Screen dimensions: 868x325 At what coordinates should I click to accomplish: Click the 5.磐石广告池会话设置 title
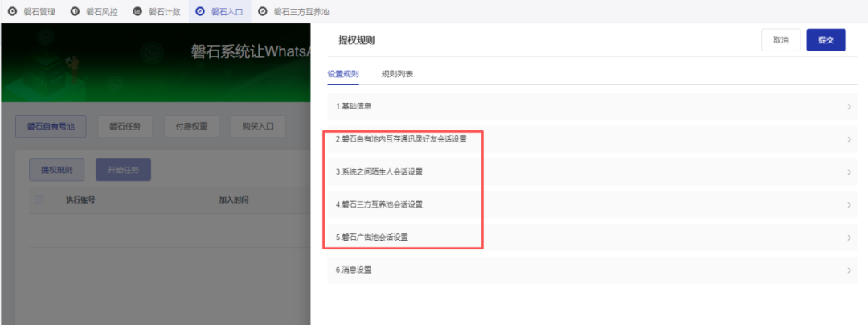(372, 237)
